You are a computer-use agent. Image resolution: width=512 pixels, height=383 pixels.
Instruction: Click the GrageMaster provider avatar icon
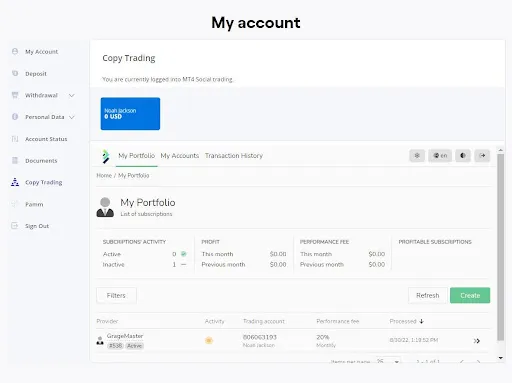click(x=100, y=341)
